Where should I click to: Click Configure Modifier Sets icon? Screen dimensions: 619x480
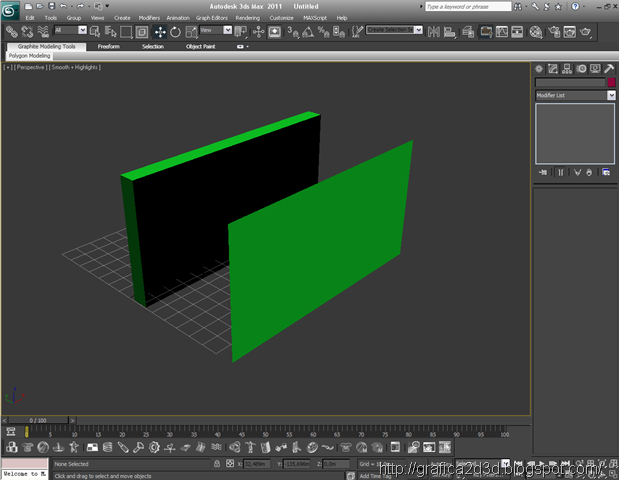[x=606, y=172]
